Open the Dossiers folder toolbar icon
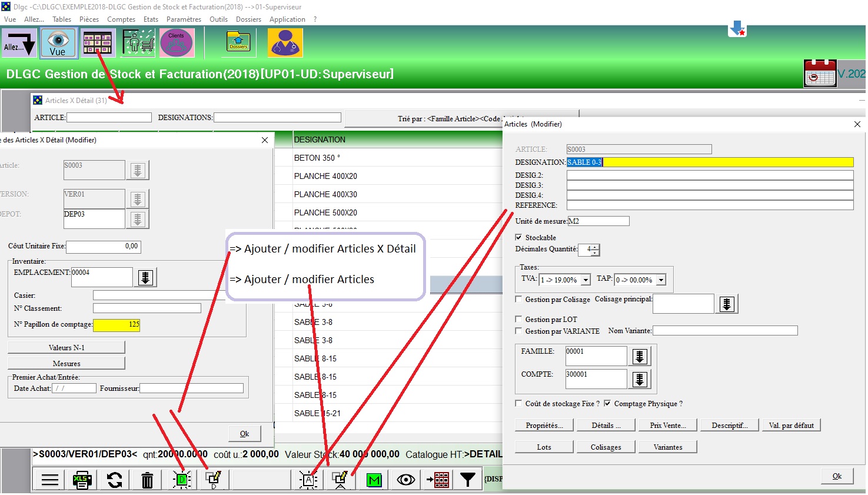 [238, 42]
